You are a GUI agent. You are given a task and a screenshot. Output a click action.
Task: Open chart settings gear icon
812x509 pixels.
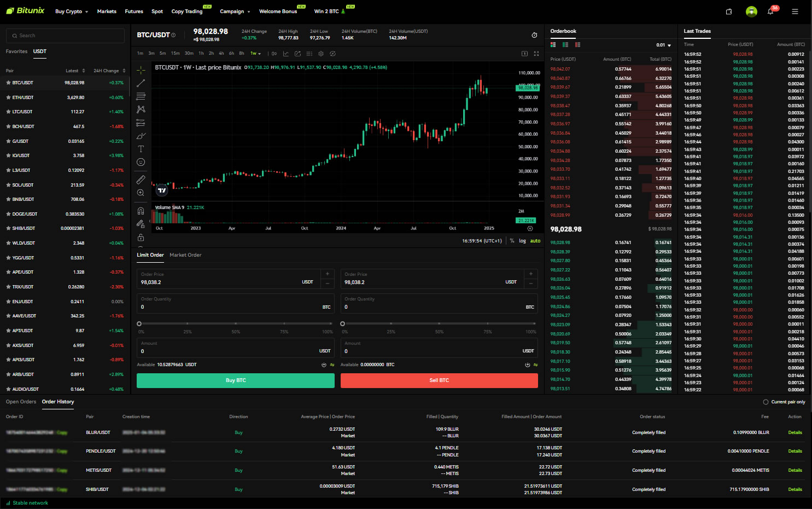click(321, 54)
